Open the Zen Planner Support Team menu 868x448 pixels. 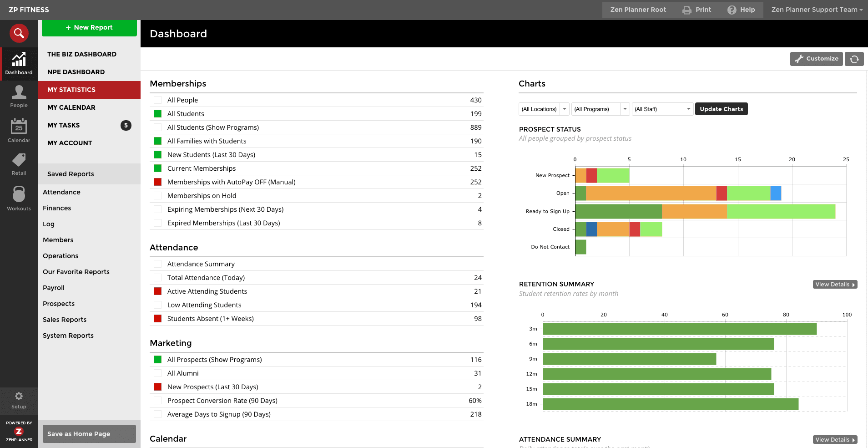pos(817,10)
